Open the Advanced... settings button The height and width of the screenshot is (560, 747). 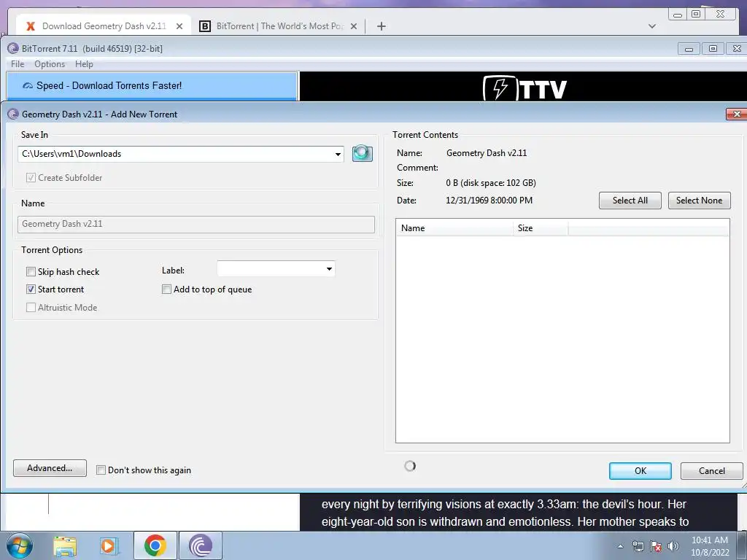tap(50, 468)
